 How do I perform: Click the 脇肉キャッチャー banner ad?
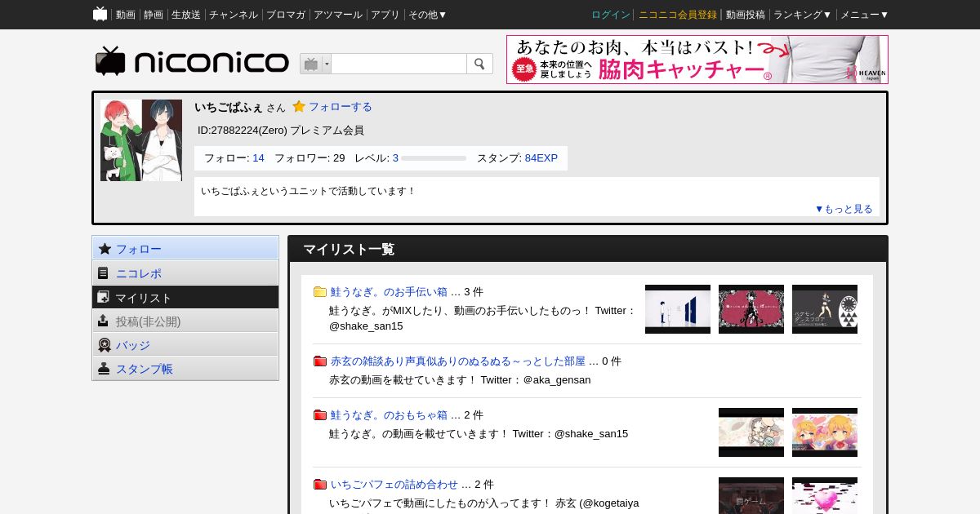coord(697,60)
